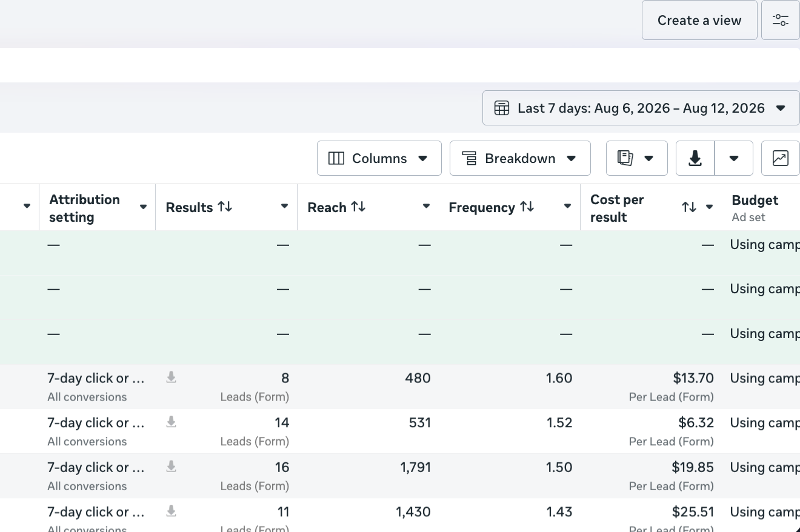This screenshot has height=532, width=800.
Task: Sort by the Results column
Action: click(225, 207)
